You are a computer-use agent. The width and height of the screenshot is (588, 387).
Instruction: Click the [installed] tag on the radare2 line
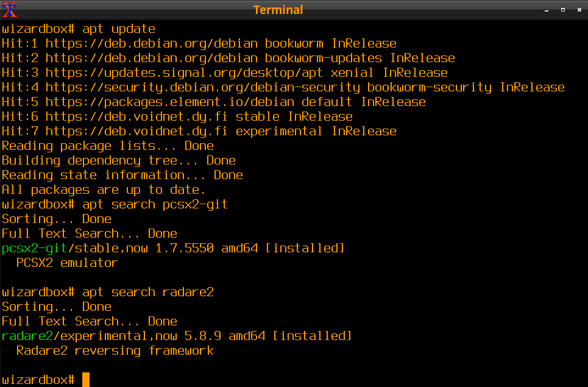(x=312, y=336)
